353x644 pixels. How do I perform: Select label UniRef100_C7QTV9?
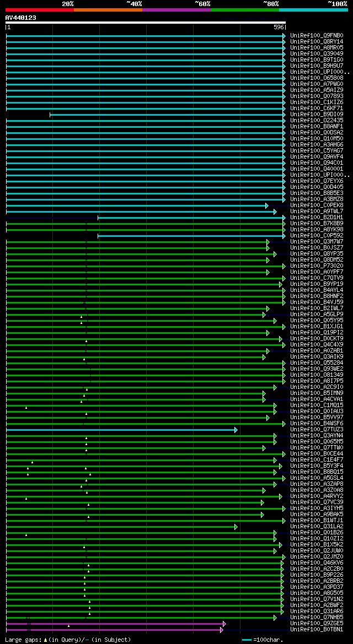tap(317, 278)
